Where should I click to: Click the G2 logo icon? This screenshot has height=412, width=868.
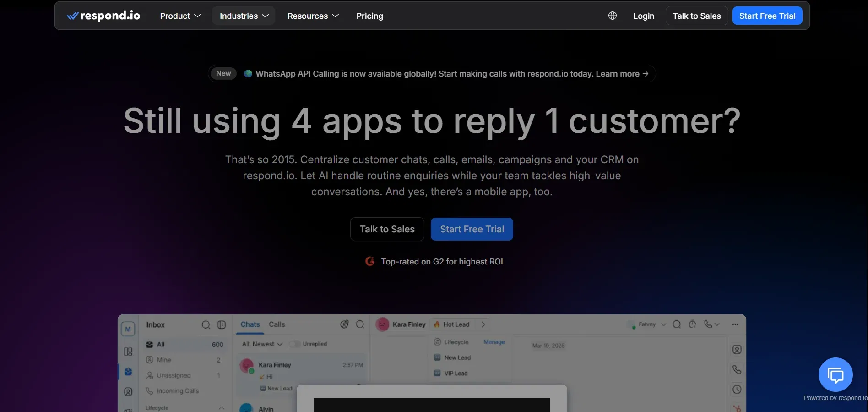(x=370, y=261)
